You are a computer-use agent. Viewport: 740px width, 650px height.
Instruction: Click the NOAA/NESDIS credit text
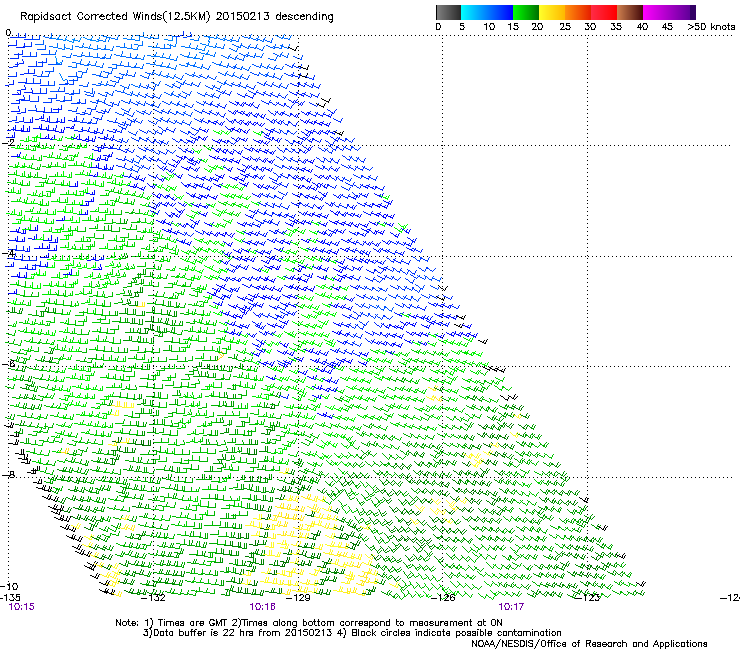pyautogui.click(x=589, y=644)
